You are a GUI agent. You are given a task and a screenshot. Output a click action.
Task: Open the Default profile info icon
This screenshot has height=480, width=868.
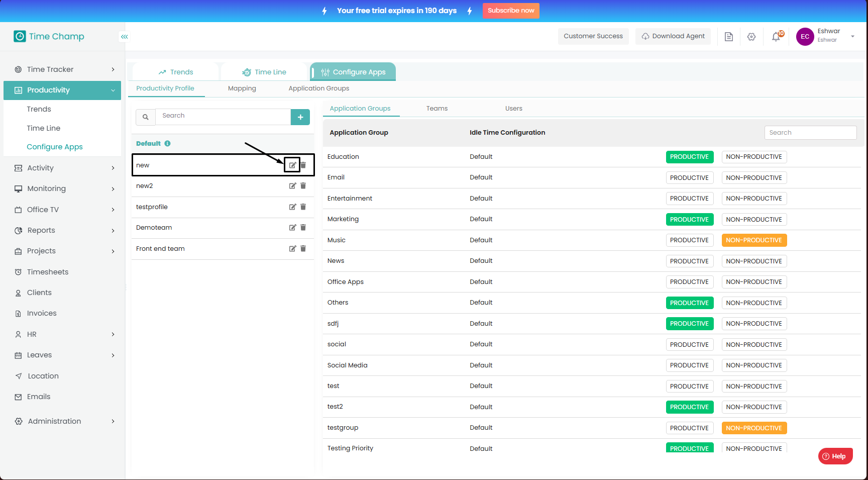(x=167, y=143)
